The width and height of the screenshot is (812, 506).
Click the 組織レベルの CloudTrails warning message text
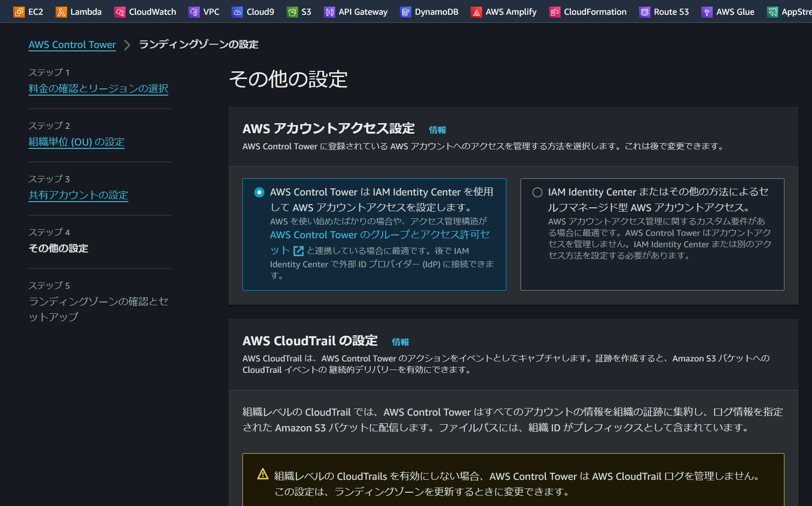point(517,484)
